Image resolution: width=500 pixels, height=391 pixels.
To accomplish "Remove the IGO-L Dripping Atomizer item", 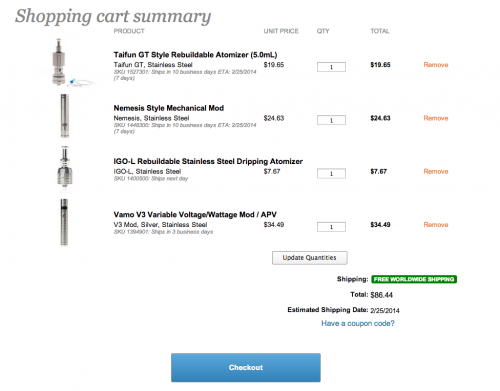I will click(x=436, y=171).
